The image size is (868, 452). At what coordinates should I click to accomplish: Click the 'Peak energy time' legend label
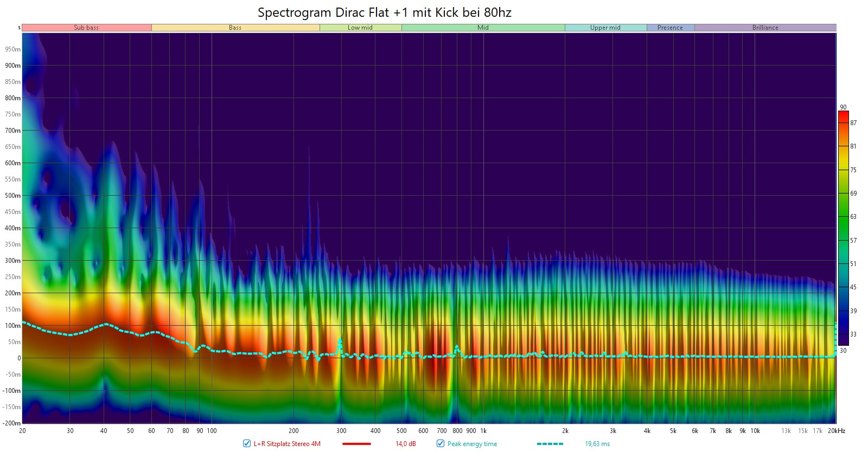tap(472, 444)
